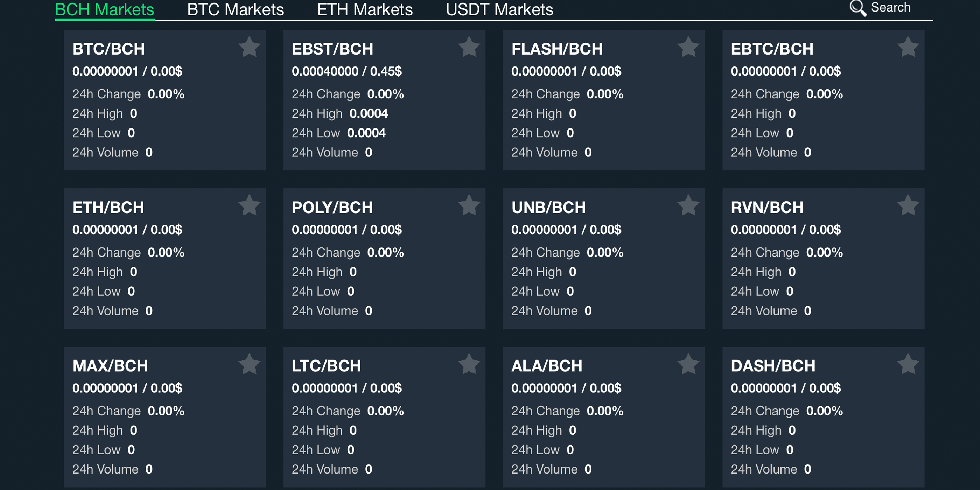Click the EBTC/BCH favorite star icon
Image resolution: width=980 pixels, height=490 pixels.
click(x=908, y=47)
